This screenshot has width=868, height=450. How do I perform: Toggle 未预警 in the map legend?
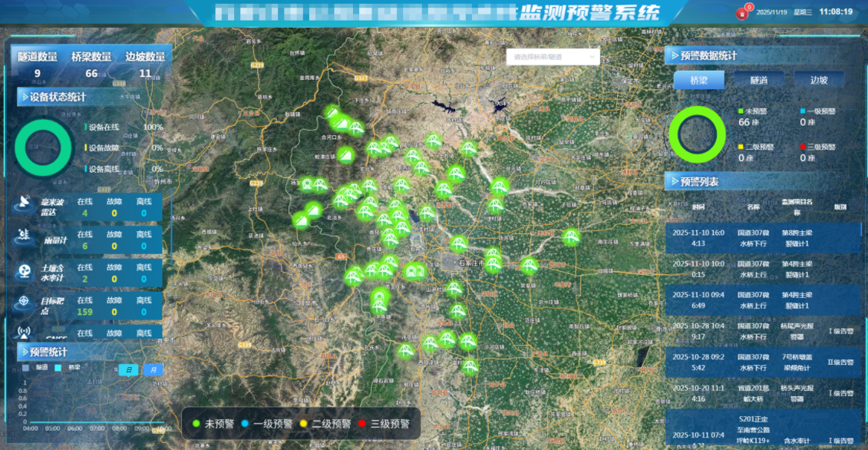tap(216, 423)
